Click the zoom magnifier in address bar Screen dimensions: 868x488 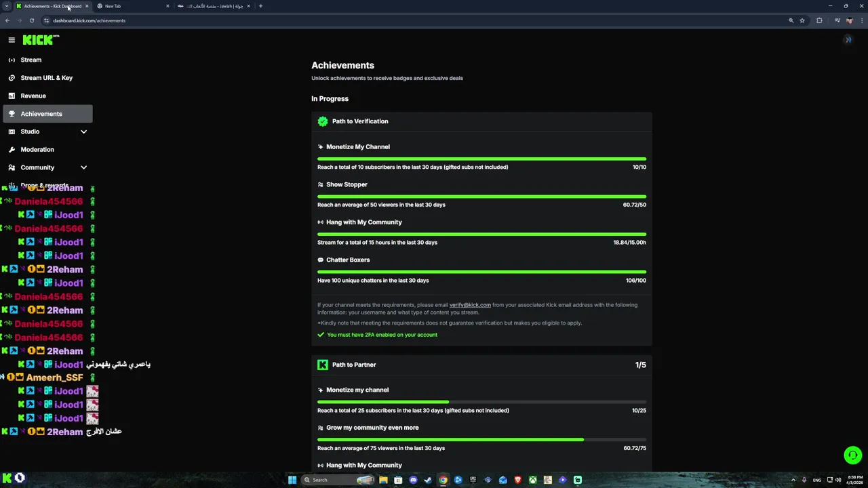coord(791,20)
